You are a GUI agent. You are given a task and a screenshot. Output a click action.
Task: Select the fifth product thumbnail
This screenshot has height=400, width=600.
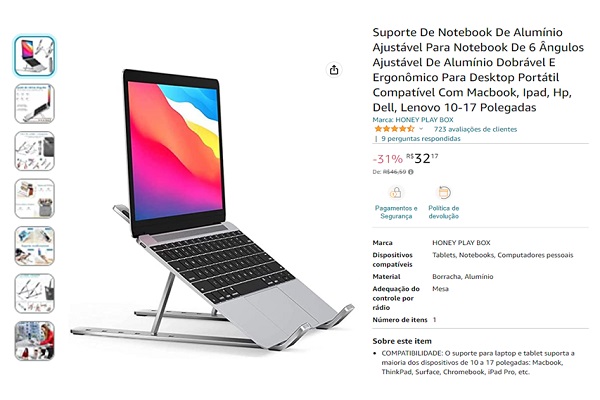tap(34, 246)
